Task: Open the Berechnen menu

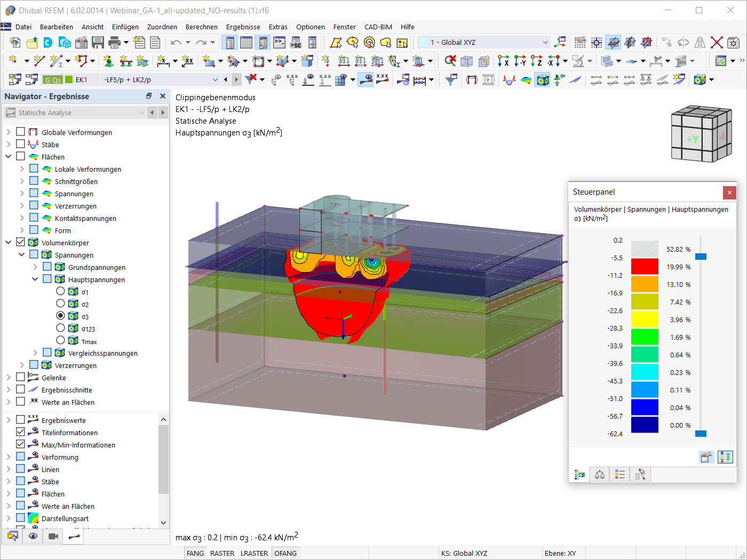Action: [x=202, y=27]
